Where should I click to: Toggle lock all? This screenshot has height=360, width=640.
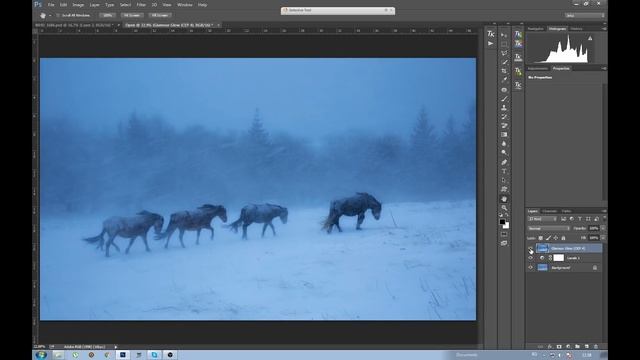pos(563,238)
